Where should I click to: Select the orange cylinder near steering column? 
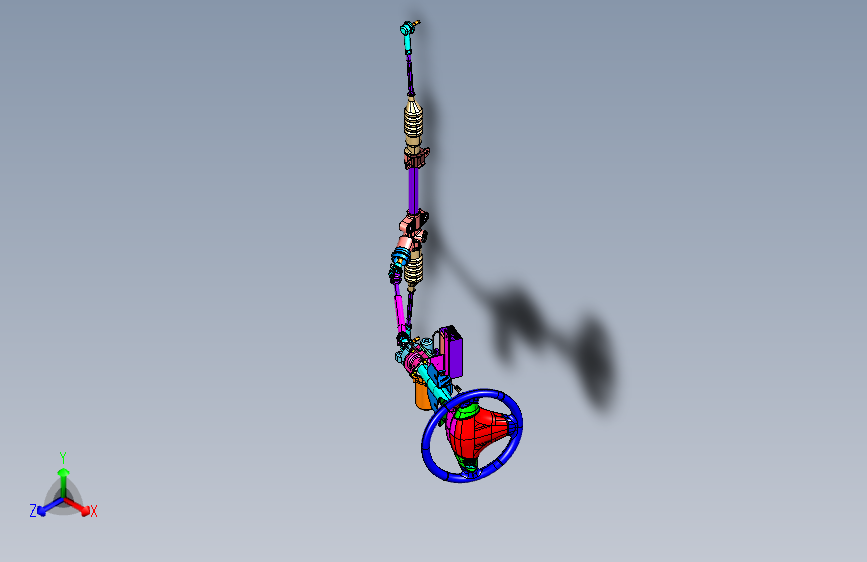point(422,395)
